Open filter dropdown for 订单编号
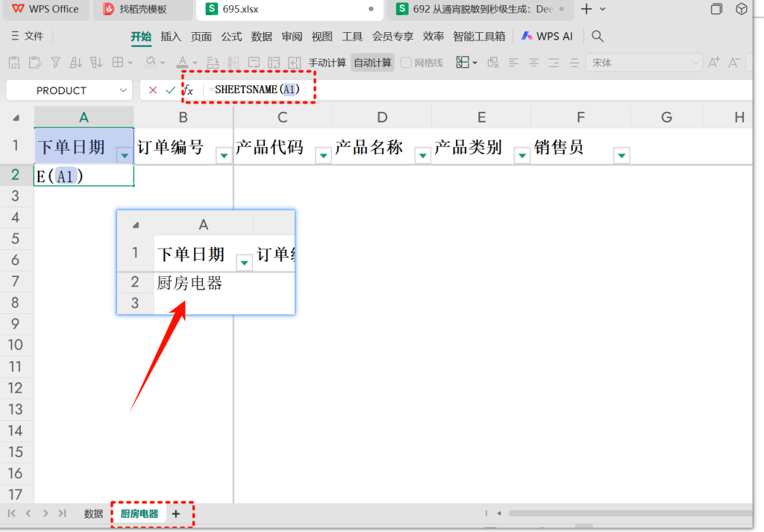Viewport: 764px width, 532px height. tap(224, 155)
